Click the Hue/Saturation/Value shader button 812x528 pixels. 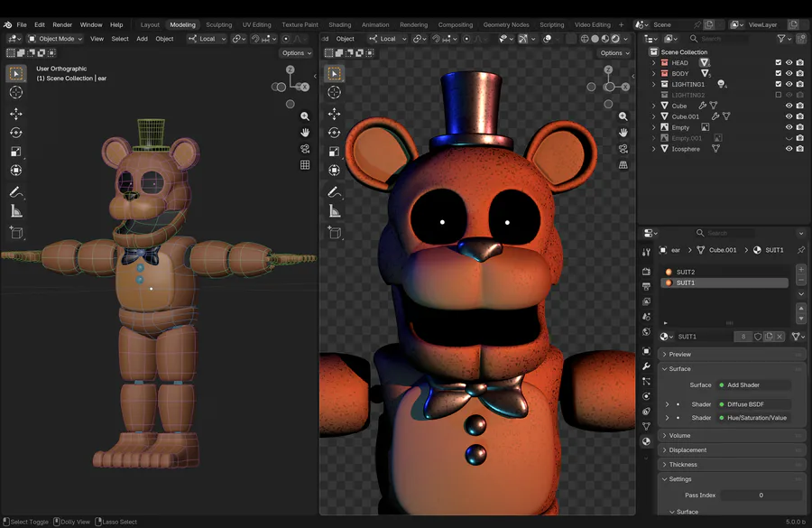pos(754,418)
